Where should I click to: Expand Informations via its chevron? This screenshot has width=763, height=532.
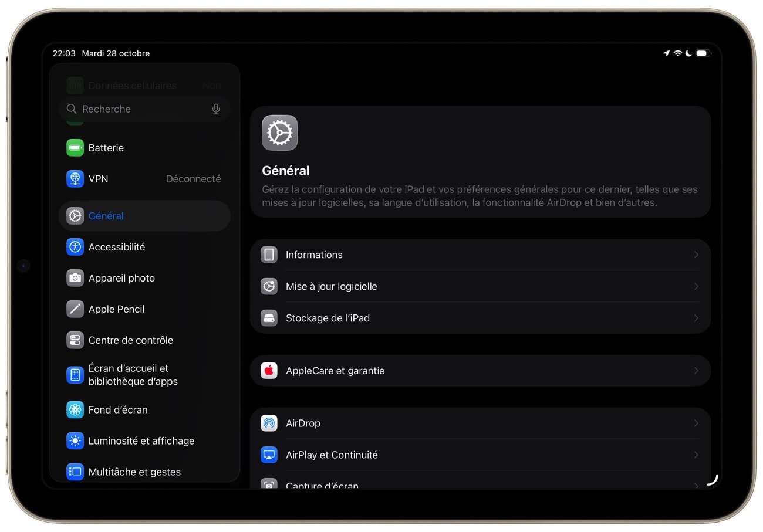pyautogui.click(x=696, y=255)
